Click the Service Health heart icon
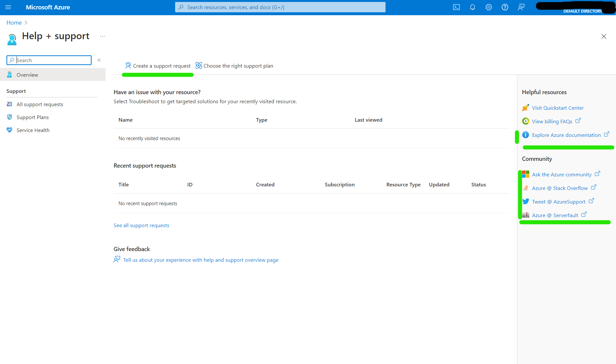 tap(9, 130)
